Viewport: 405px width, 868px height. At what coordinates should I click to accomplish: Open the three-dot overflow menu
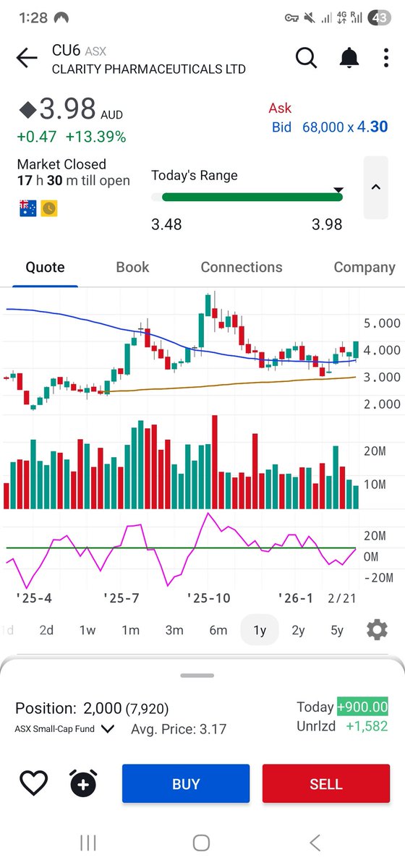386,58
